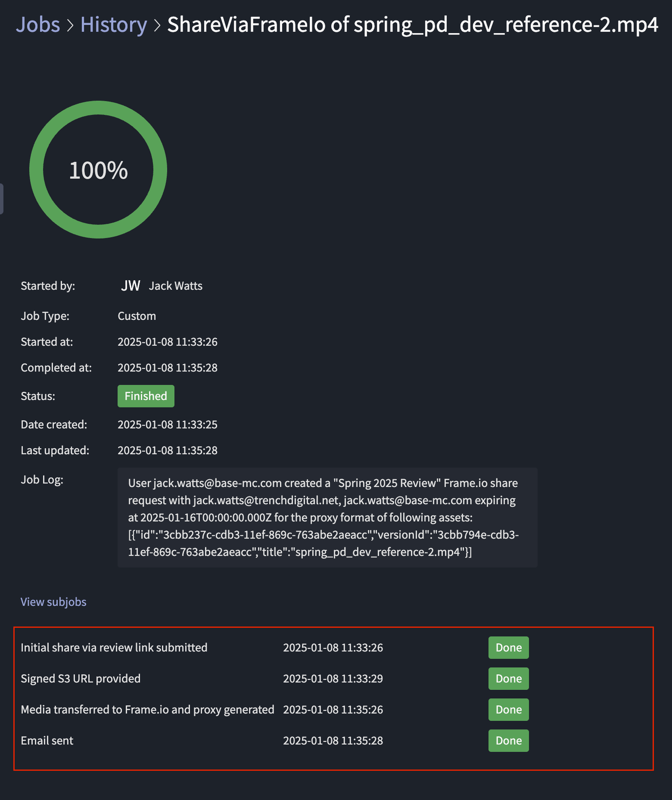Screen dimensions: 672x800
Task: Click timestamp 11:35:26 in step list
Action: click(x=333, y=709)
